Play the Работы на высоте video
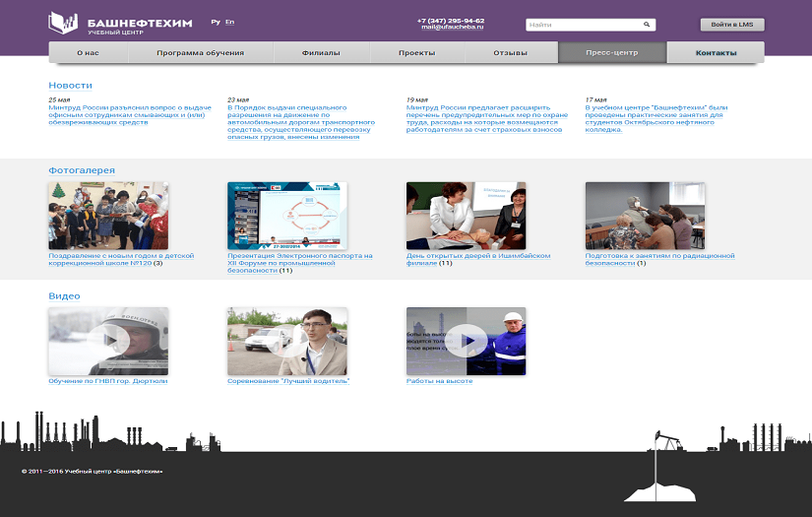Viewport: 812px width, 517px height. [467, 341]
